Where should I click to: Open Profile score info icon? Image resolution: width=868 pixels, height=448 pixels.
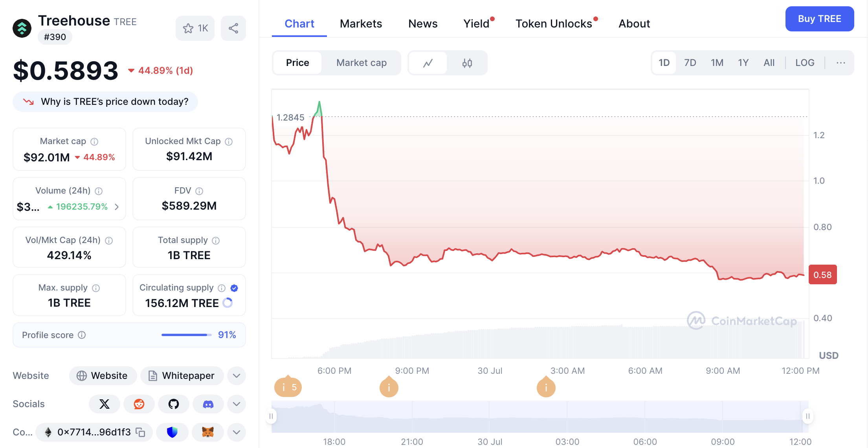(x=82, y=335)
